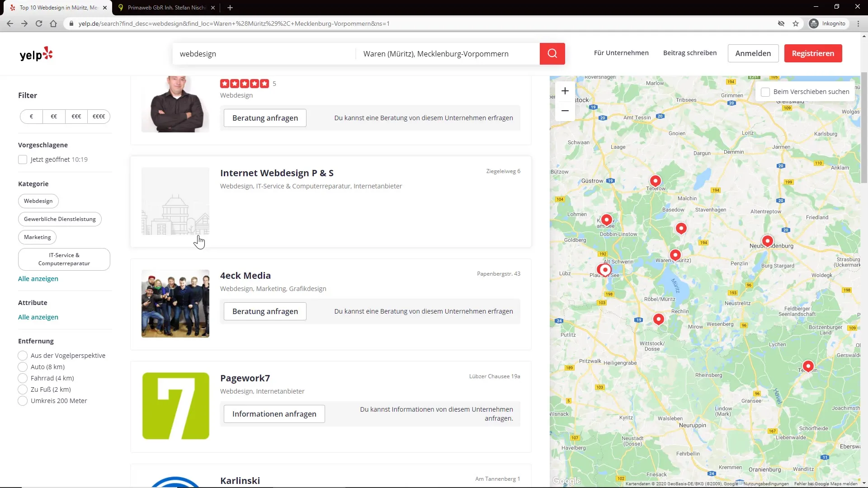Select the 'Fahrrad (4 km)' distance option

coord(23,378)
